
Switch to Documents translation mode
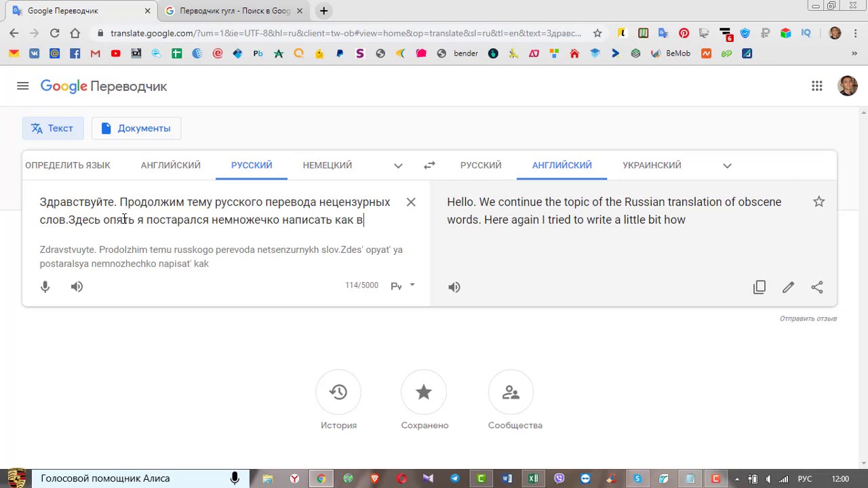click(136, 128)
